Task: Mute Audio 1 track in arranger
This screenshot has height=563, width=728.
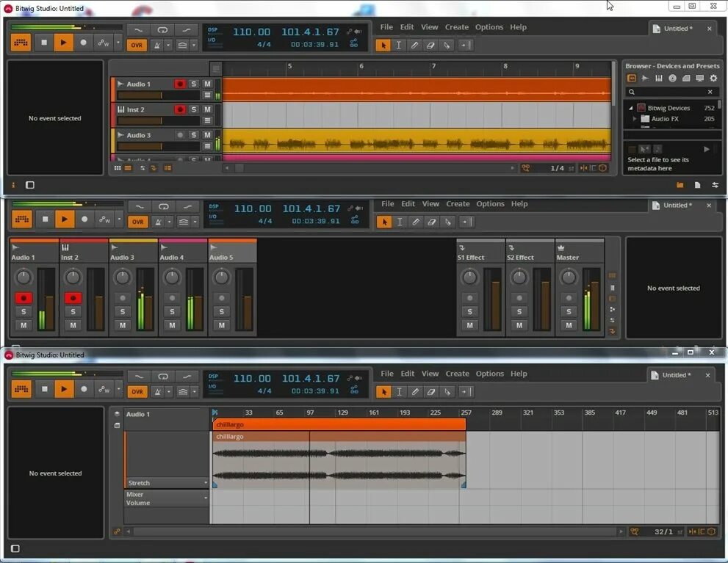Action: (207, 84)
